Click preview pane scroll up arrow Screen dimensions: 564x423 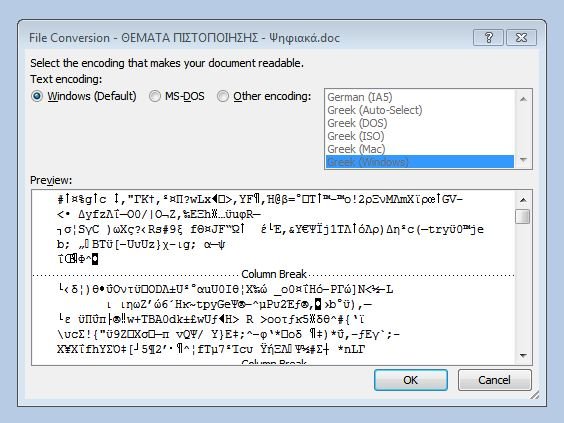523,200
